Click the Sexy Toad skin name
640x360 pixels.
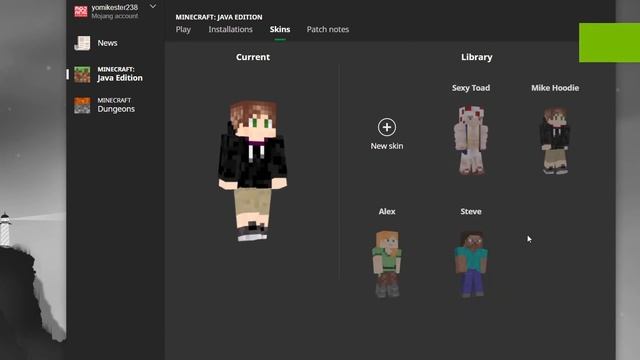pos(471,88)
